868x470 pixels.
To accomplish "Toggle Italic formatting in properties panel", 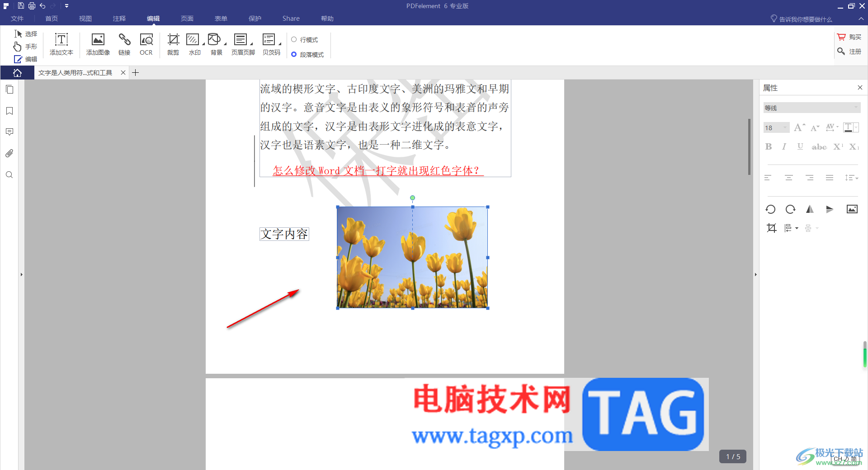I will click(x=784, y=146).
